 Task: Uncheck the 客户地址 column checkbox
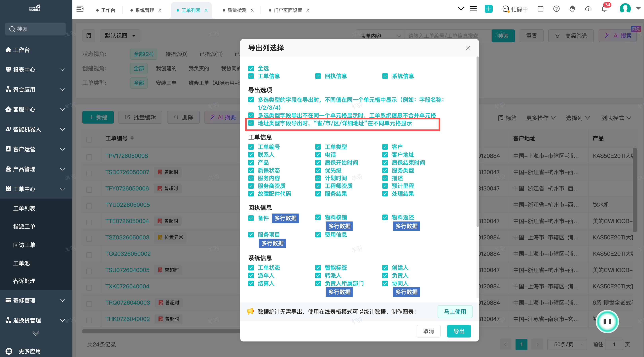click(x=385, y=155)
